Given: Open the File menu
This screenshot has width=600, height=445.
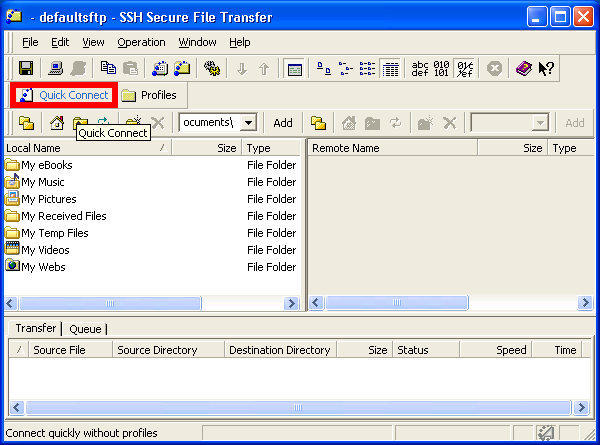Looking at the screenshot, I should click(x=30, y=42).
